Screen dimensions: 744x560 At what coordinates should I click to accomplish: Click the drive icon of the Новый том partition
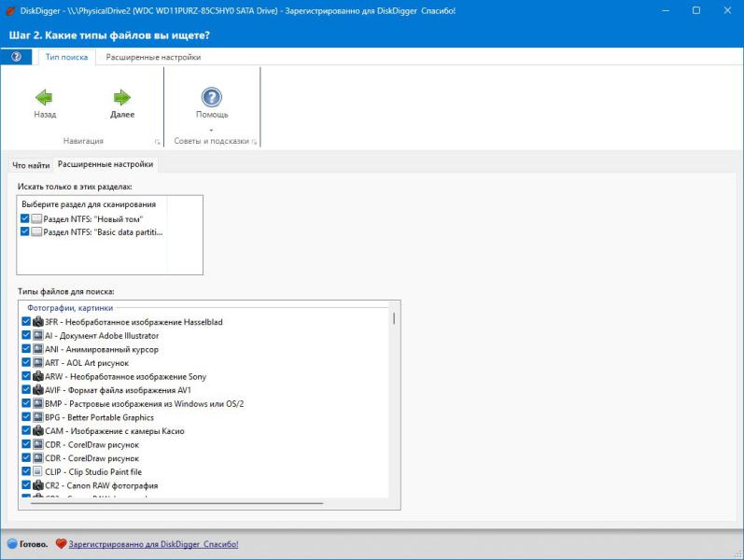coord(36,218)
